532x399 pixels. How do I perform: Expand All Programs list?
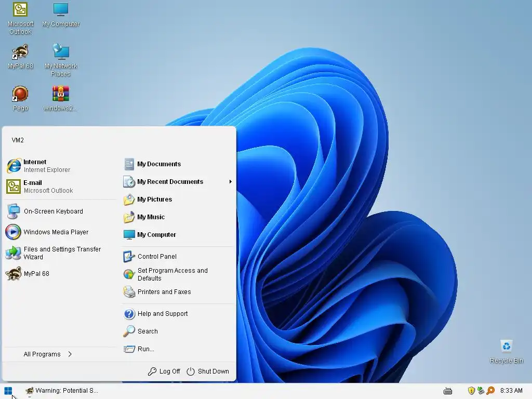click(47, 354)
